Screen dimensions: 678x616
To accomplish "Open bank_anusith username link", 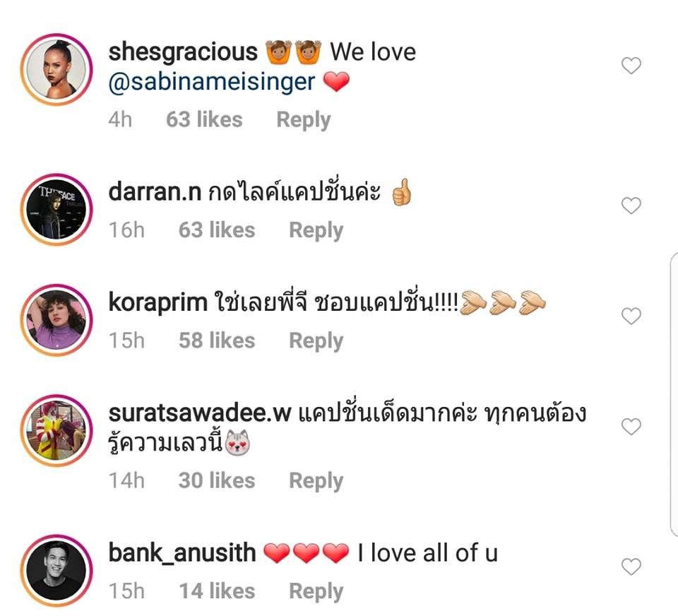I will (x=182, y=553).
